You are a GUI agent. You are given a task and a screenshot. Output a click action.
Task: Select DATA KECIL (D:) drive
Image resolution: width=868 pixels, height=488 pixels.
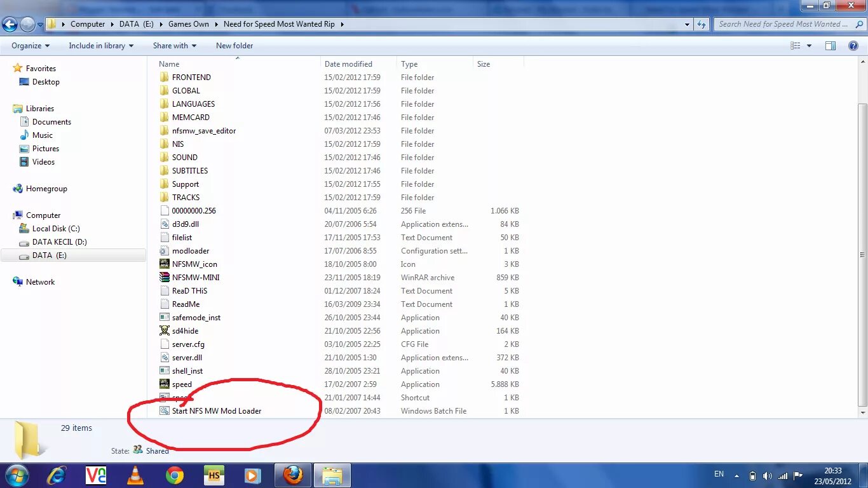coord(59,242)
